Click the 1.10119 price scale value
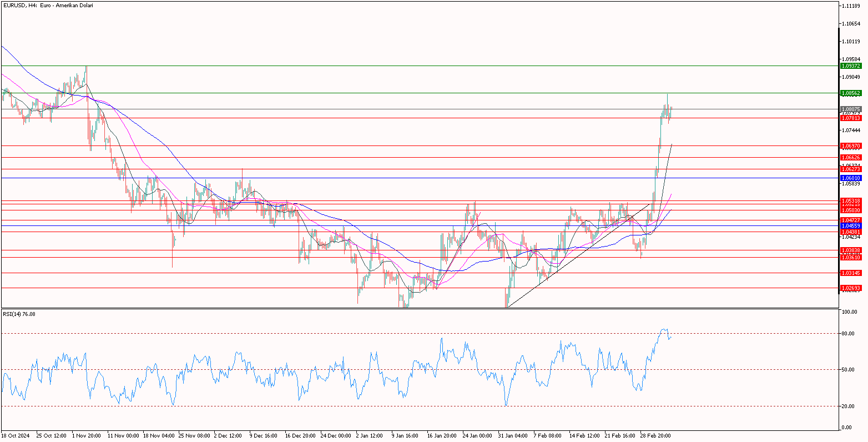The height and width of the screenshot is (442, 868). (x=851, y=41)
